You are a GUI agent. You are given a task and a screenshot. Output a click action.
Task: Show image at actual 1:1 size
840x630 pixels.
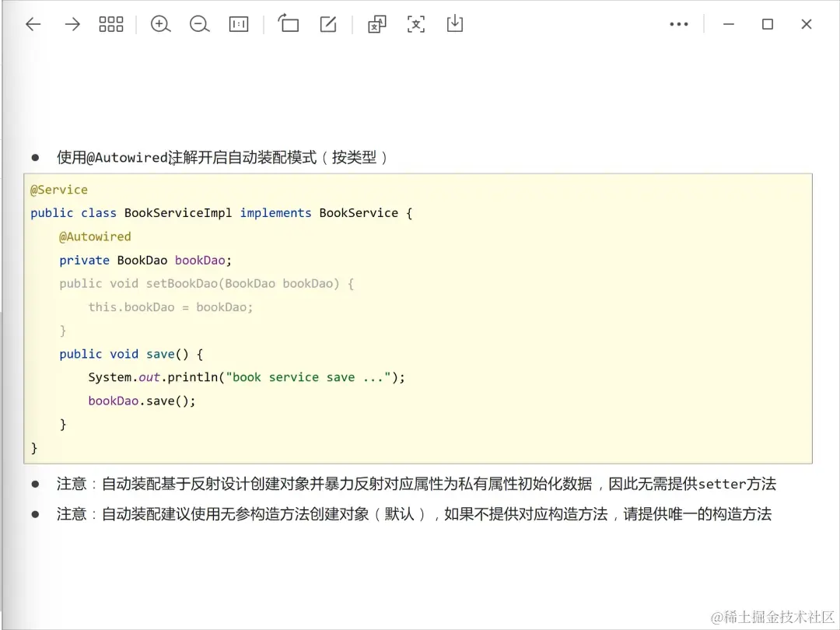pos(239,24)
